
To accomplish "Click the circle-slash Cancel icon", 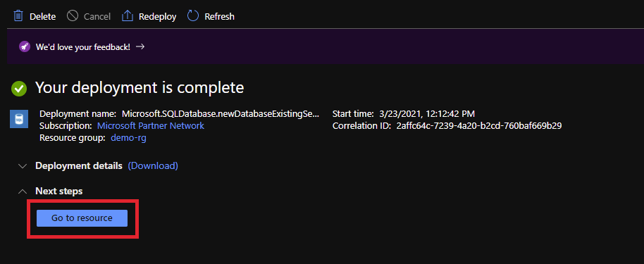I will (x=73, y=16).
